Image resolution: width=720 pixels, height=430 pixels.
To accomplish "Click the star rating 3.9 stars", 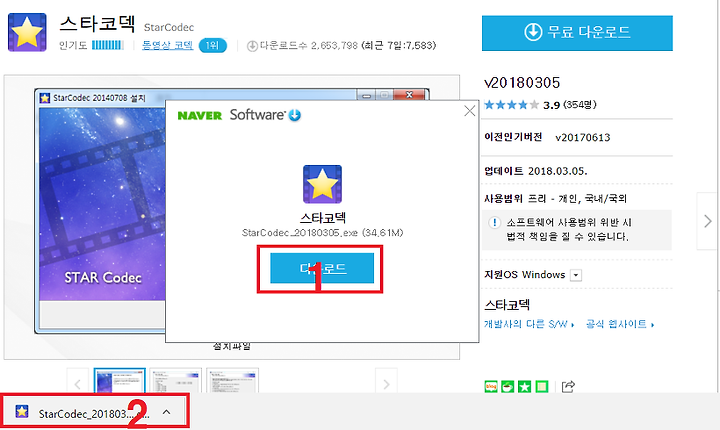I will pyautogui.click(x=512, y=105).
